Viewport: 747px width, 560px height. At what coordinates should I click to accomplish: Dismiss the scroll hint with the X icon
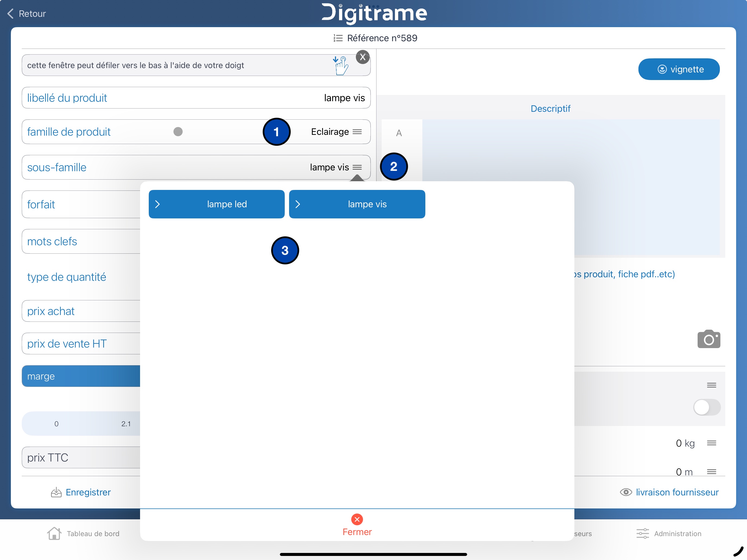point(363,57)
